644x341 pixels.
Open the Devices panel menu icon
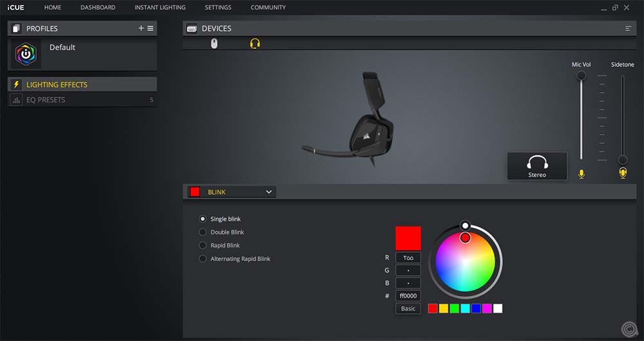click(x=628, y=28)
